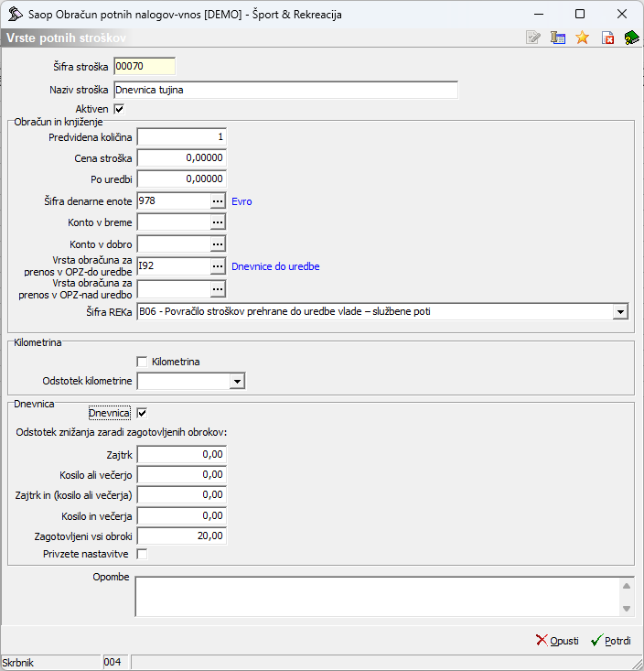Enable the Kilometrina checkbox
Image resolution: width=644 pixels, height=671 pixels.
[x=142, y=362]
